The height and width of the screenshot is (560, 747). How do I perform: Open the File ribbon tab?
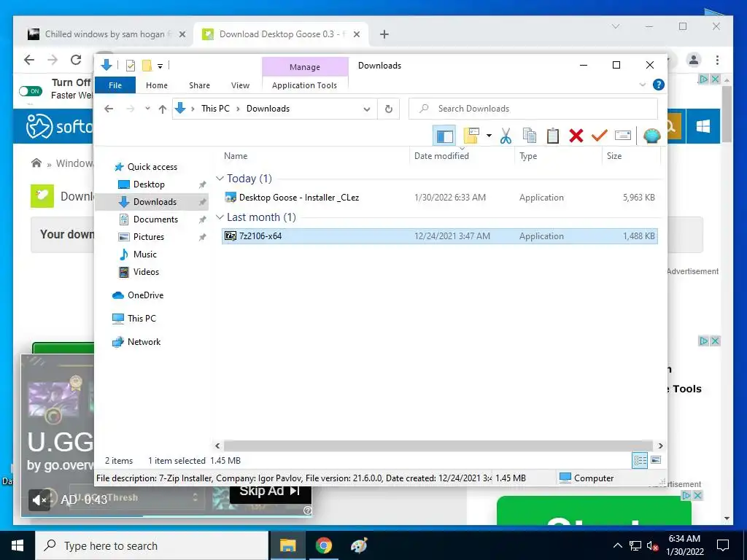tap(115, 85)
